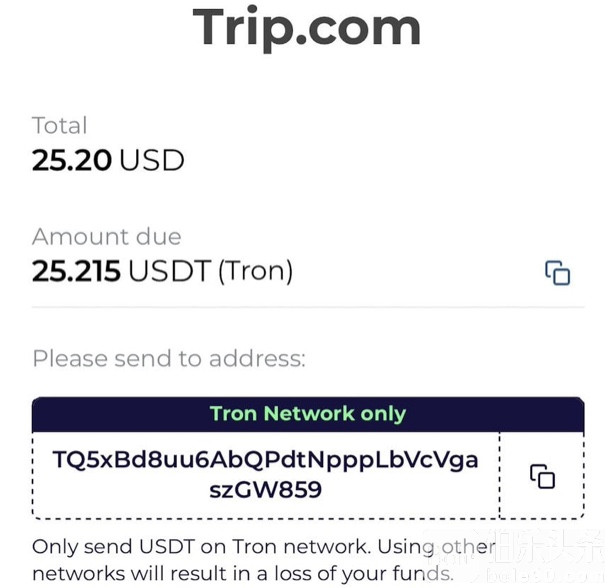The image size is (610, 588).
Task: Select the first line of the wallet address
Action: pyautogui.click(x=265, y=460)
